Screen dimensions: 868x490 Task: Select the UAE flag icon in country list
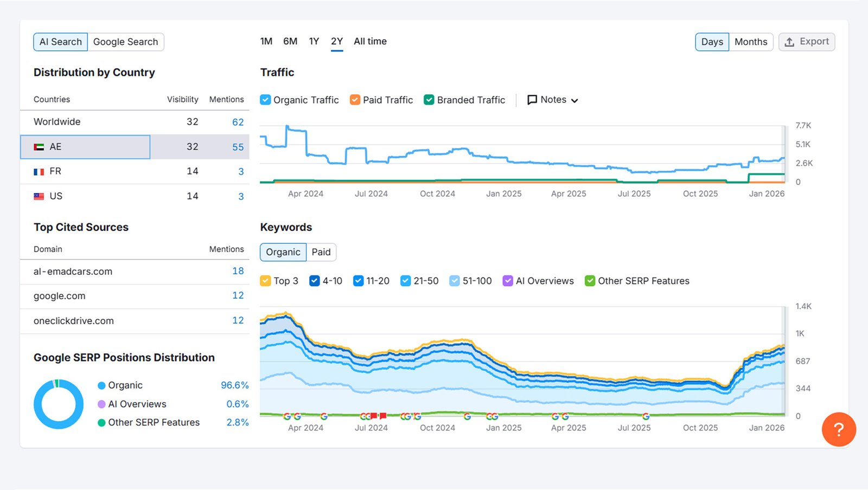coord(39,146)
